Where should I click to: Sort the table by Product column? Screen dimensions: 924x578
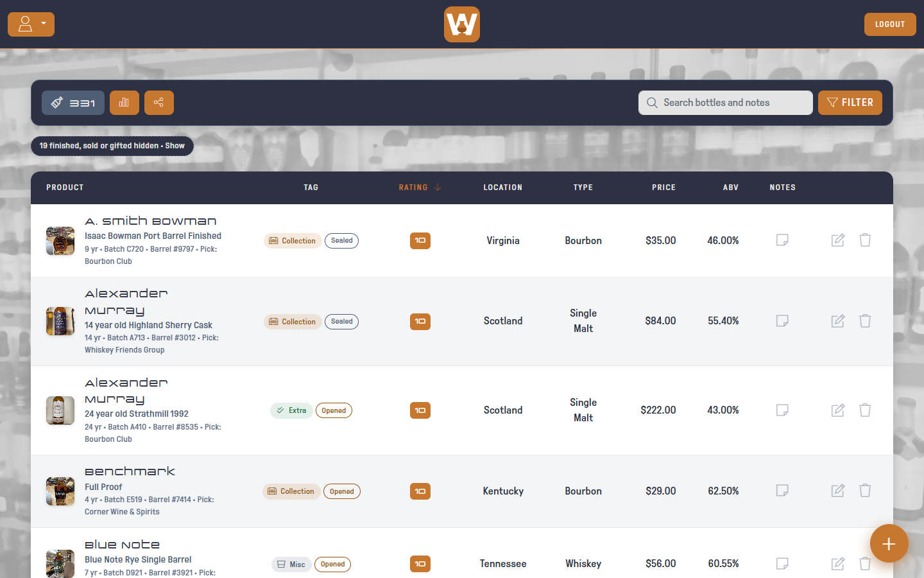(65, 188)
